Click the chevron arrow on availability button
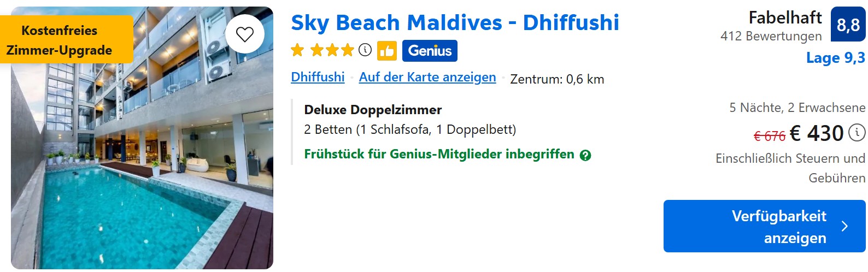 (844, 226)
